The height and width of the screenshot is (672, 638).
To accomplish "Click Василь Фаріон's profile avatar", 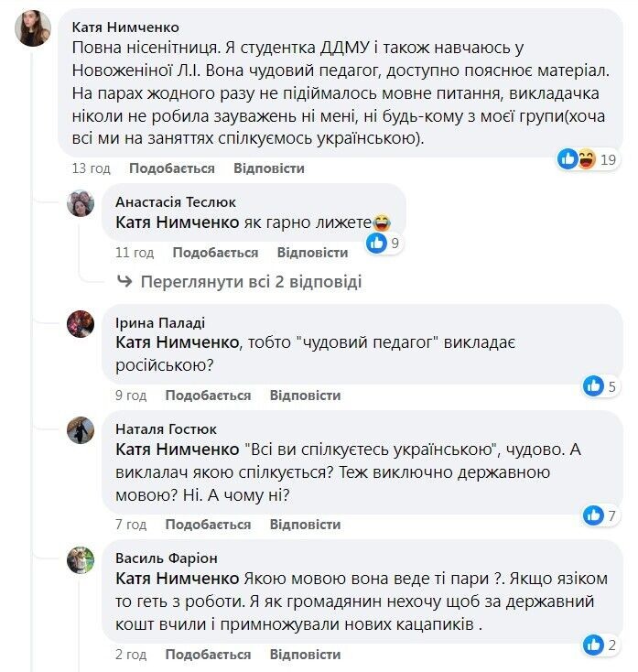I will tap(81, 559).
